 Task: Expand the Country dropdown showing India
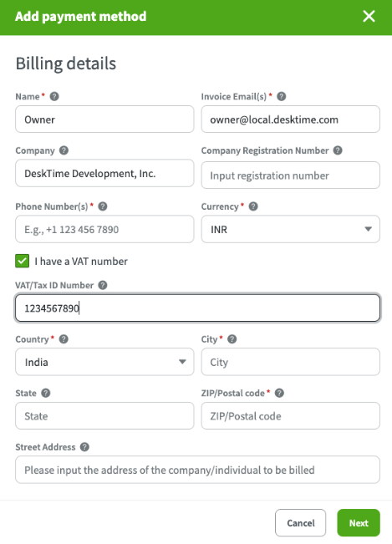[x=104, y=362]
